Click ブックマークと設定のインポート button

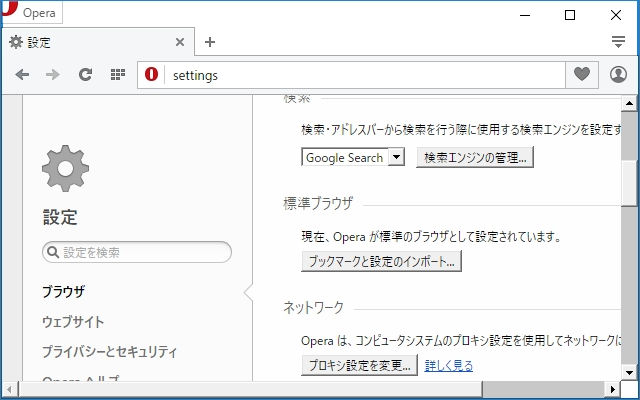pyautogui.click(x=381, y=261)
